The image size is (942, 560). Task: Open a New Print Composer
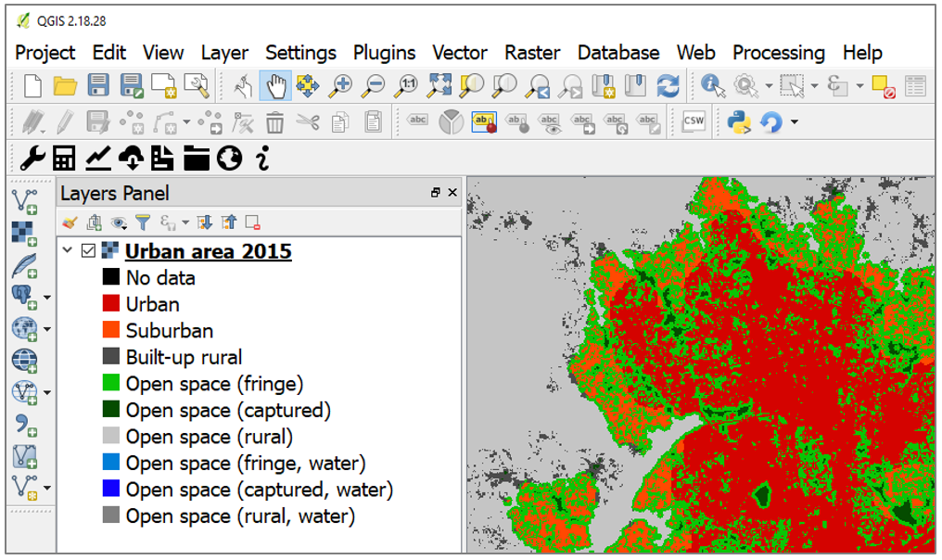(x=166, y=85)
